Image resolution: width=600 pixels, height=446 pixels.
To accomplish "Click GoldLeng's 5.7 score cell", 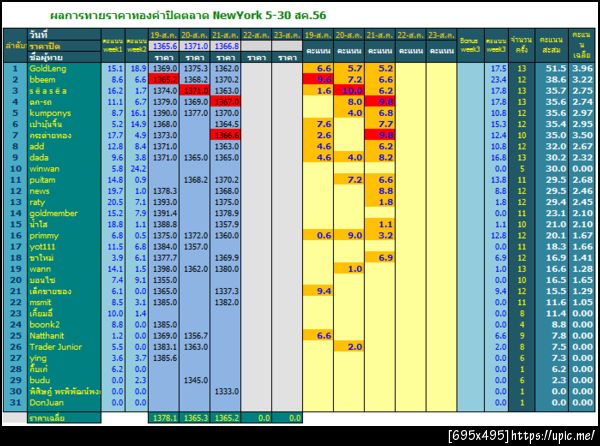I will 349,68.
